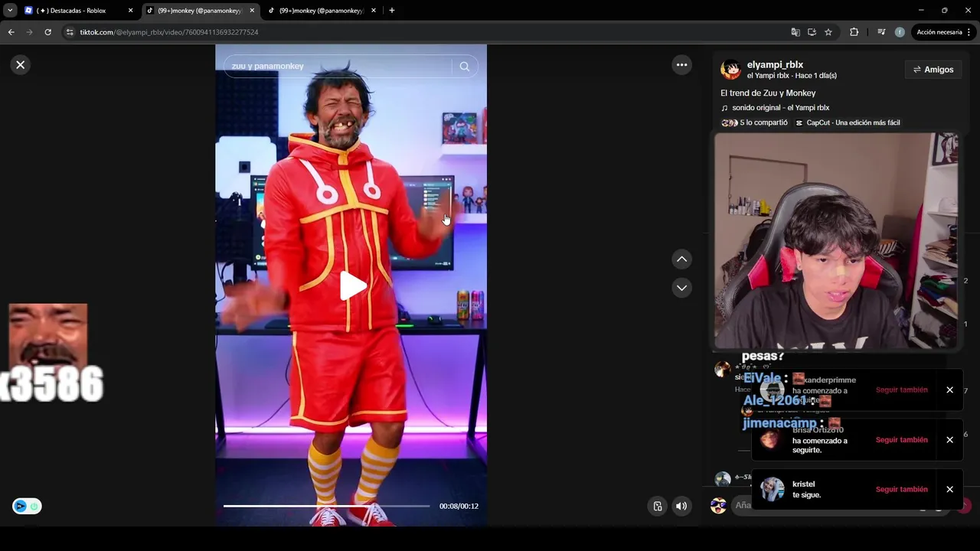Image resolution: width=980 pixels, height=551 pixels.
Task: Mute the video volume
Action: click(681, 506)
